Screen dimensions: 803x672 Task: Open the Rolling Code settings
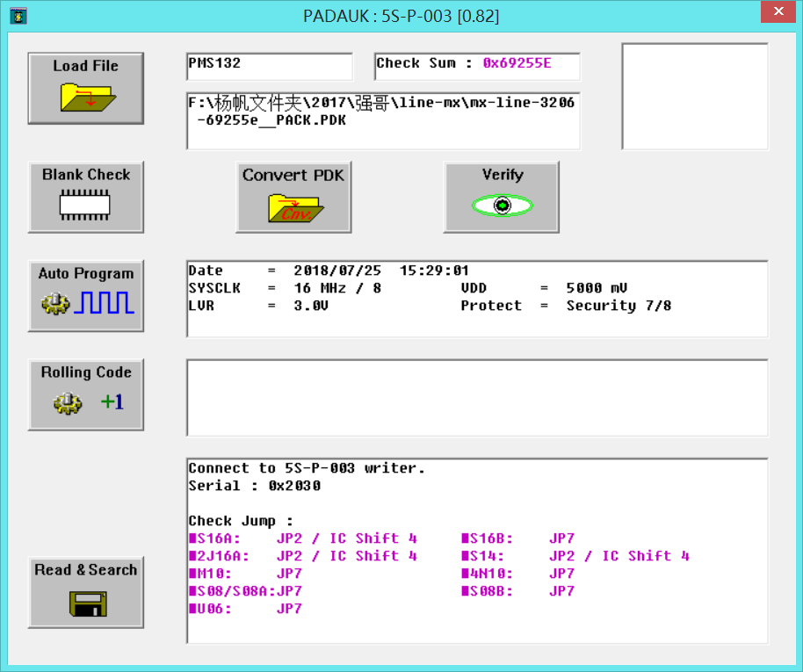click(x=85, y=395)
